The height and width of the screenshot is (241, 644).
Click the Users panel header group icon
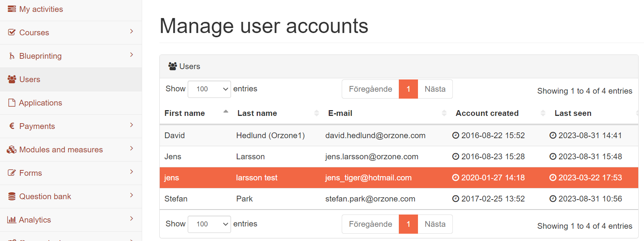click(172, 66)
